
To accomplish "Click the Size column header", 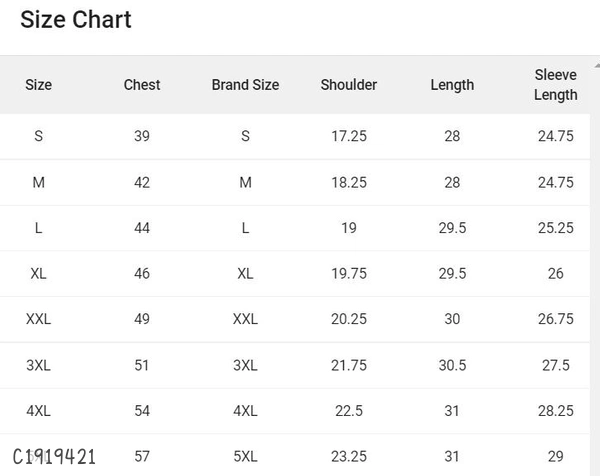I will (38, 85).
